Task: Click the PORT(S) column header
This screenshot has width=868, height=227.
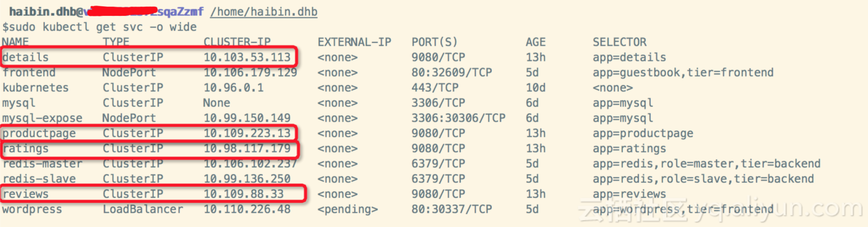Action: pos(434,42)
